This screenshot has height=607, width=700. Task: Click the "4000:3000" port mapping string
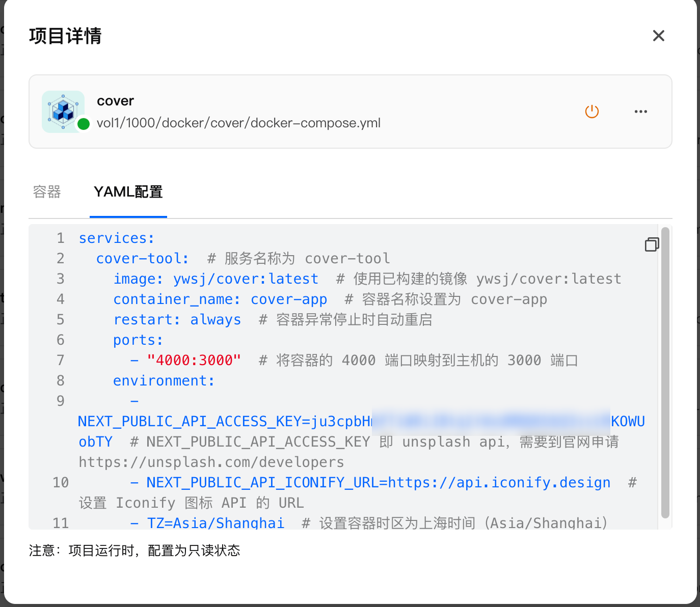coord(194,360)
